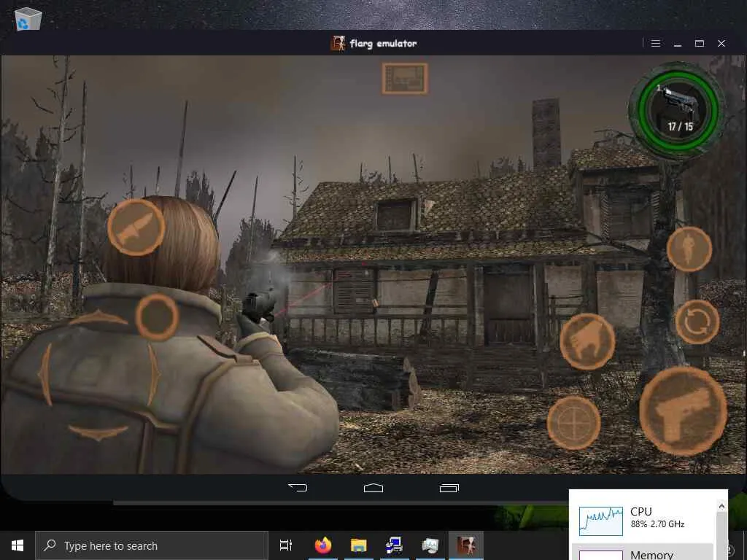This screenshot has width=747, height=560.
Task: Minimize the flarg emulator window
Action: point(678,43)
